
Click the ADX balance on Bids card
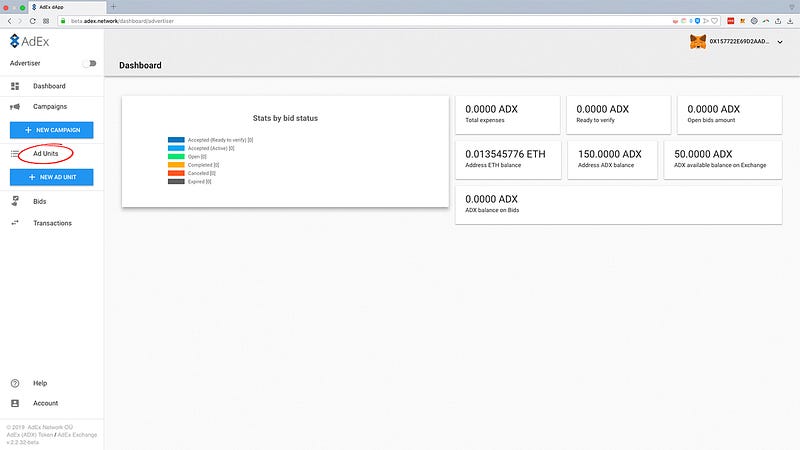pos(618,205)
